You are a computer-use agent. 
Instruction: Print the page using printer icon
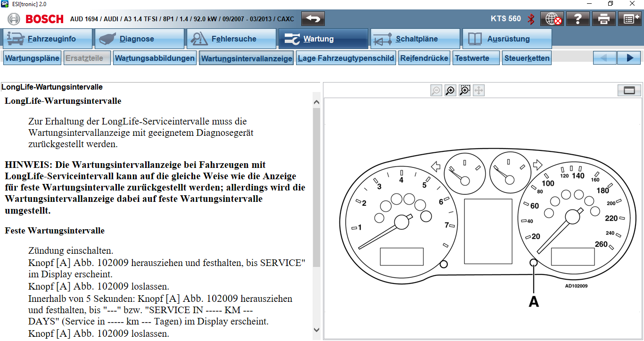click(x=604, y=19)
